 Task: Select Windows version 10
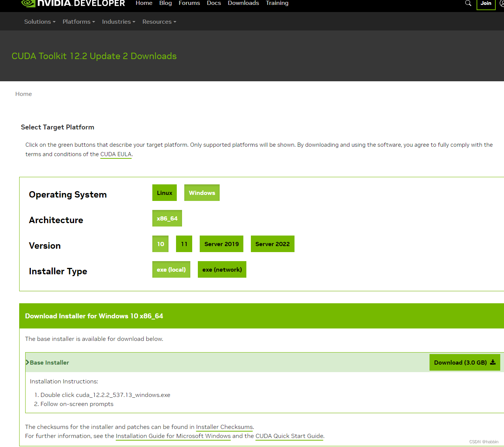click(x=160, y=244)
